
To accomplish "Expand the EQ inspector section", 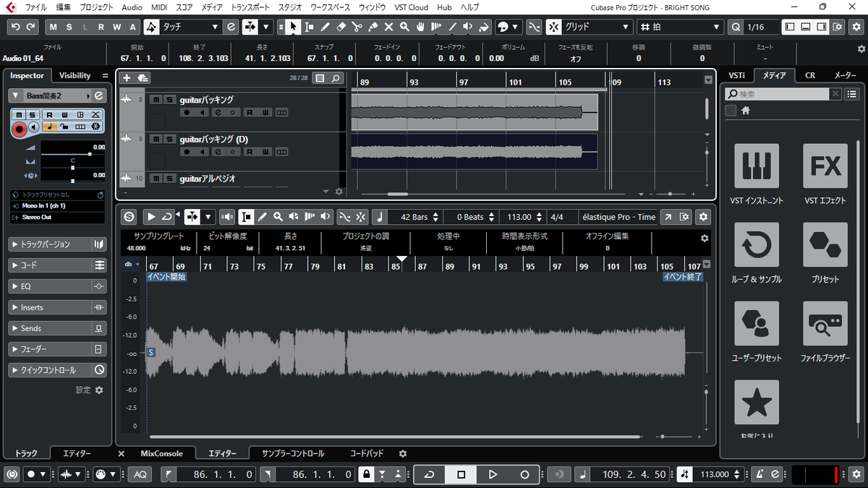I will click(x=58, y=286).
